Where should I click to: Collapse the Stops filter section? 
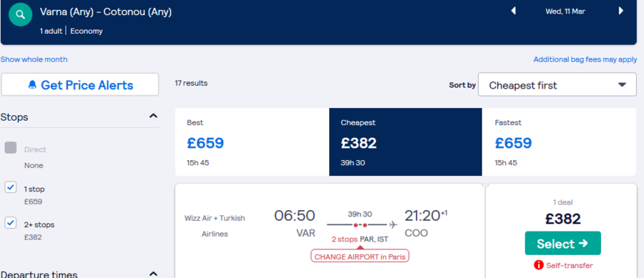(153, 116)
